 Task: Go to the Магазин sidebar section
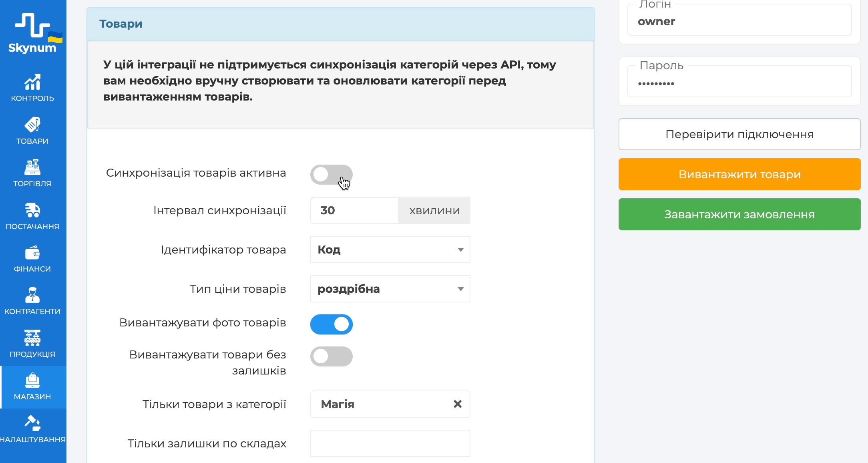(x=32, y=387)
